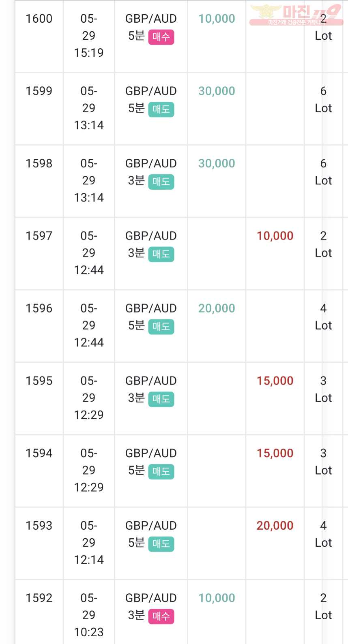Click the green 30,000 profit in row 1599
Viewport: 348px width, 644px height.
point(217,91)
